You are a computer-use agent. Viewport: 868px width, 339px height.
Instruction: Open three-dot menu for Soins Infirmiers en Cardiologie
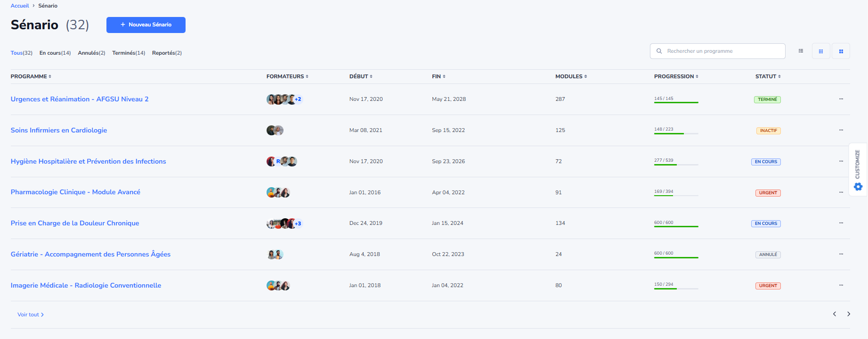point(841,130)
